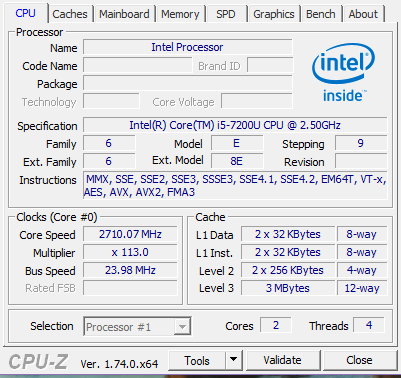This screenshot has height=378, width=401.
Task: Click the Stepping value 9
Action: click(361, 143)
